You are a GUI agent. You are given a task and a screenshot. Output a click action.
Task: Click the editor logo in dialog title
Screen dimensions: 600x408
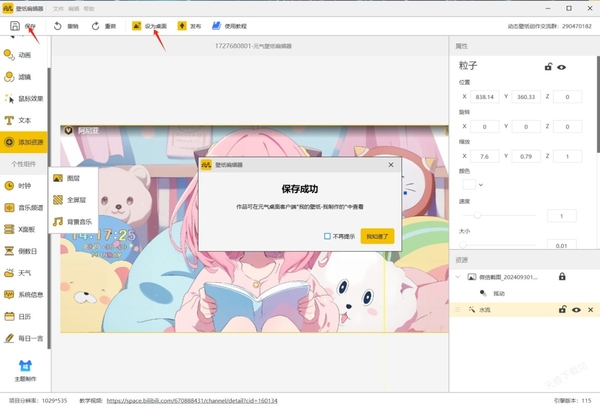point(206,165)
